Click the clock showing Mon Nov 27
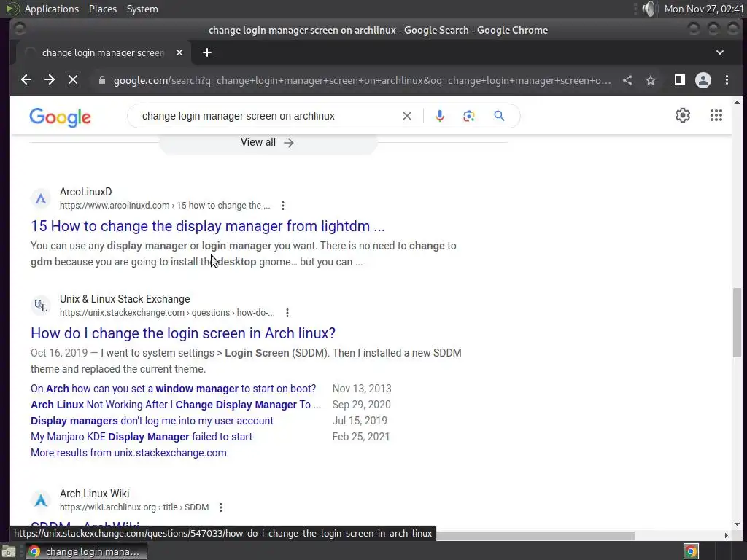This screenshot has width=747, height=560. pos(704,9)
